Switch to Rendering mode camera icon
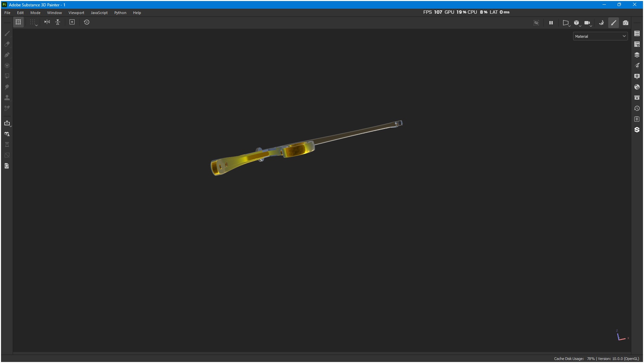 626,23
